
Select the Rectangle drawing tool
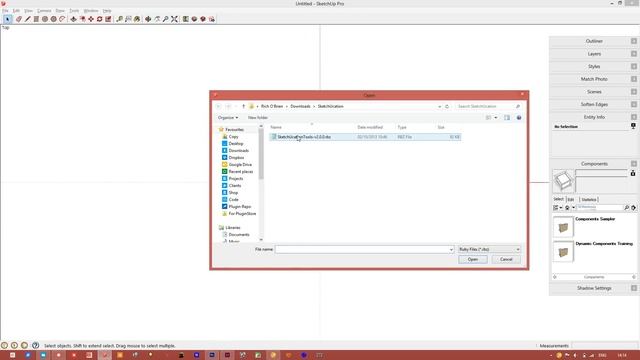(x=36, y=19)
